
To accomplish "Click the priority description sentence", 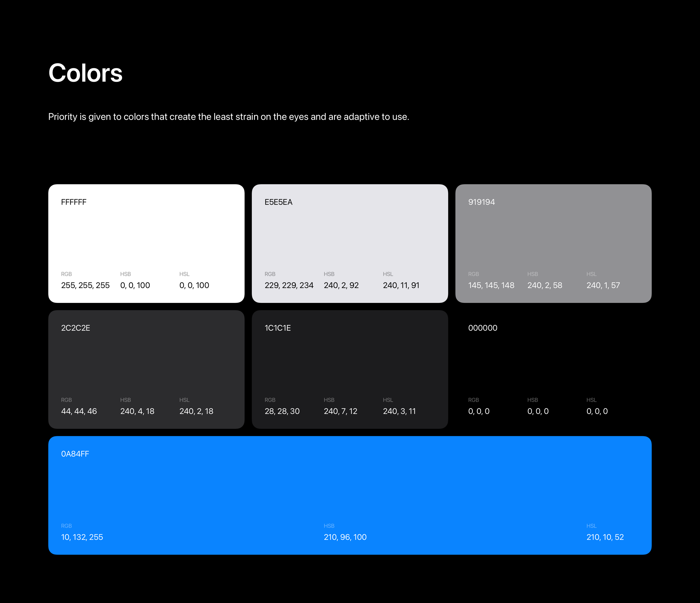I will pos(229,117).
